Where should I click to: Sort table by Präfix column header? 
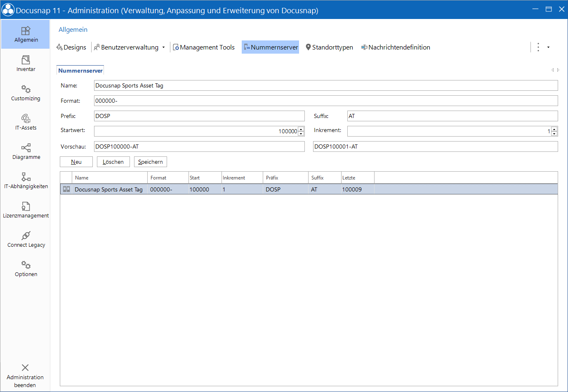tap(285, 178)
